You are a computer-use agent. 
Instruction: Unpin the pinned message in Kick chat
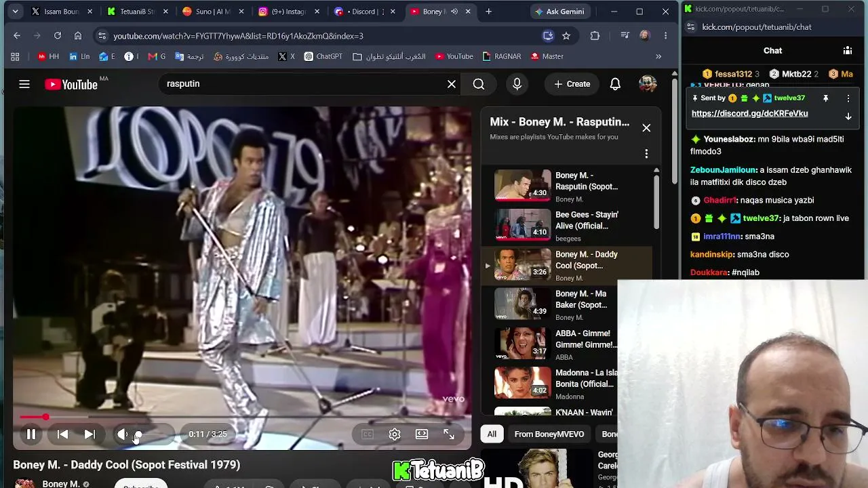(825, 98)
